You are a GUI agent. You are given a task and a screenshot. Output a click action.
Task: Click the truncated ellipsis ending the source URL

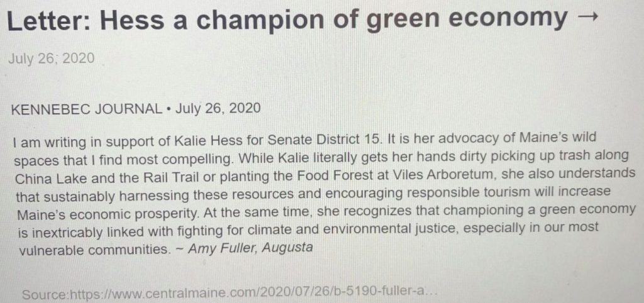pos(431,293)
